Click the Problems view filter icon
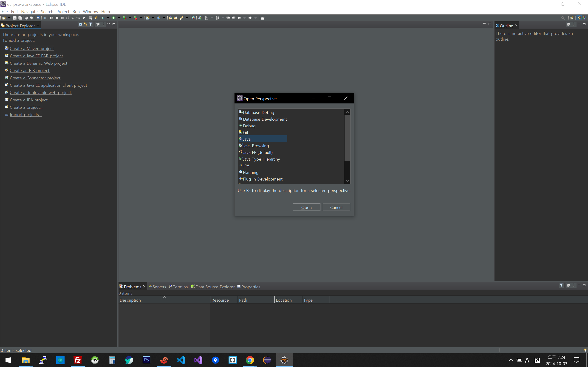The image size is (588, 367). (x=561, y=285)
